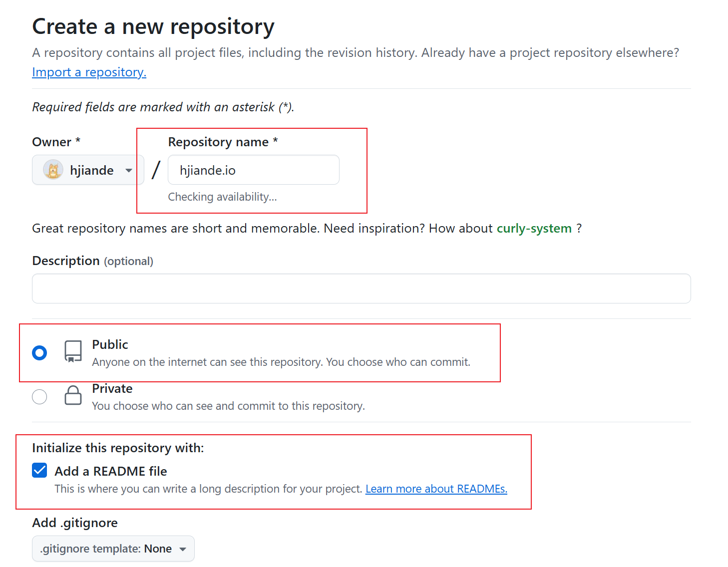The height and width of the screenshot is (567, 728).
Task: Select the Public radio button
Action: point(39,353)
